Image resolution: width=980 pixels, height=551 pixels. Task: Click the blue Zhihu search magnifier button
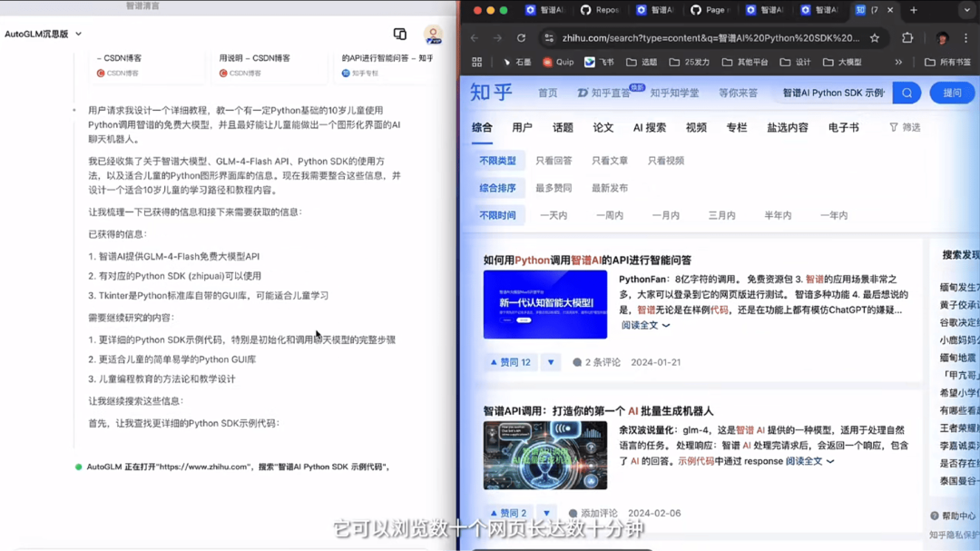pyautogui.click(x=906, y=93)
